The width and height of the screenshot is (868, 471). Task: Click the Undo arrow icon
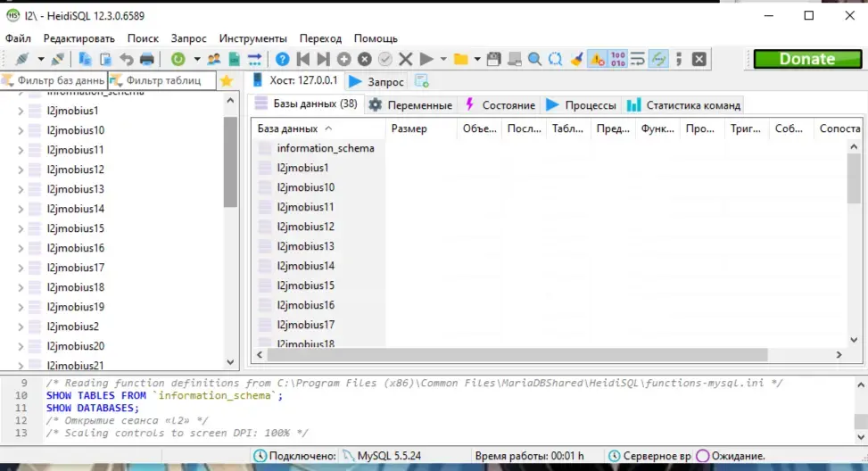pos(126,59)
